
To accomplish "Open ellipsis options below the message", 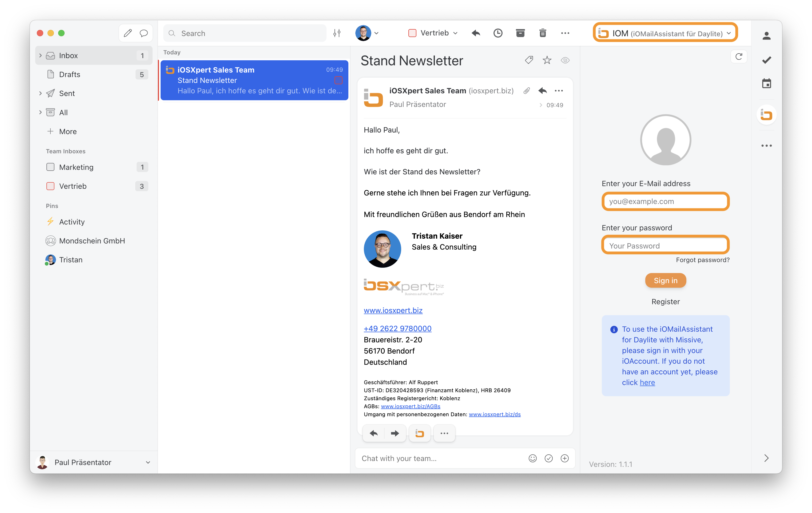I will click(x=444, y=433).
